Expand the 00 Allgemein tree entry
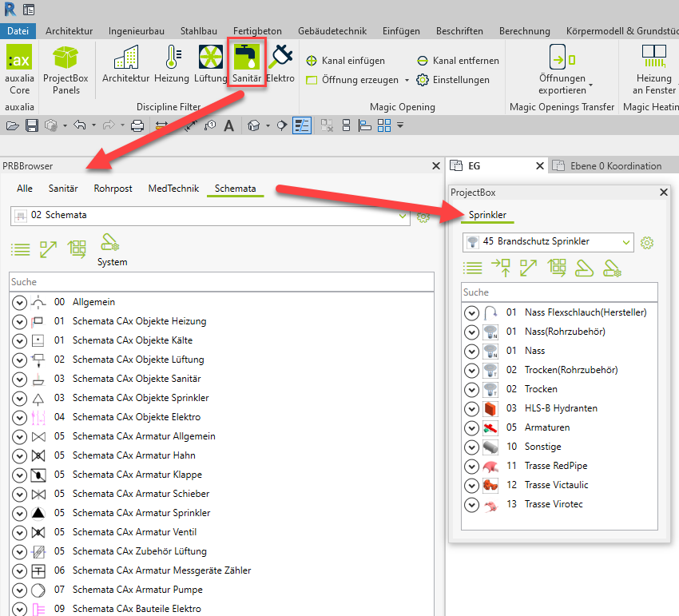The width and height of the screenshot is (679, 616). pos(20,302)
